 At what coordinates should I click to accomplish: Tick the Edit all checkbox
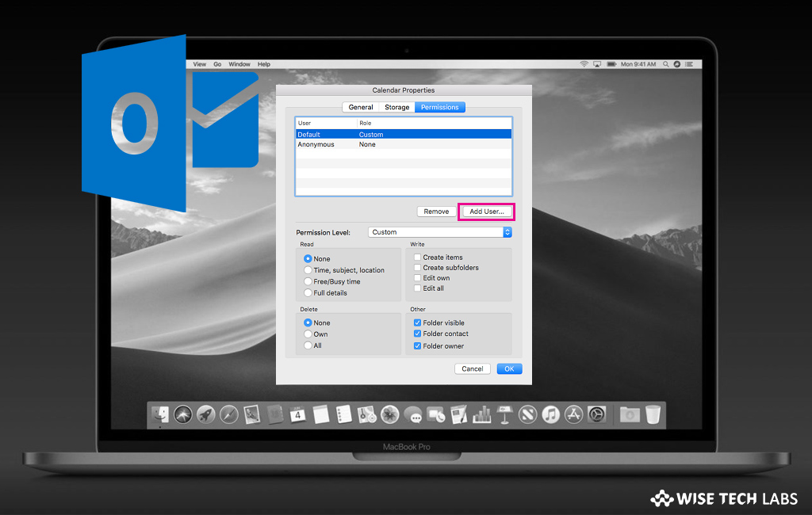(417, 288)
